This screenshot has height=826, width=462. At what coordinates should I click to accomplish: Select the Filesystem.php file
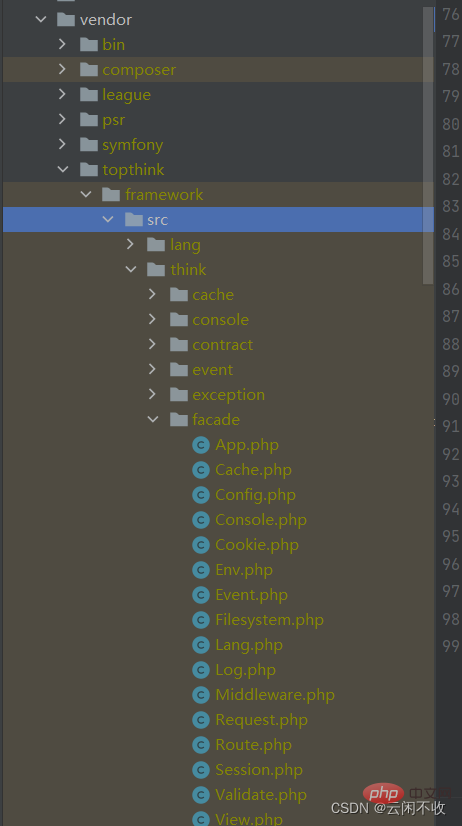point(269,620)
